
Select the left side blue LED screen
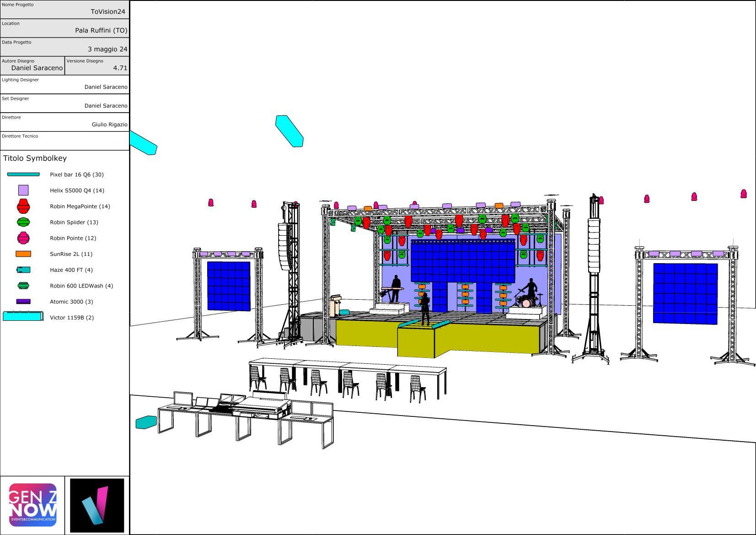[229, 286]
